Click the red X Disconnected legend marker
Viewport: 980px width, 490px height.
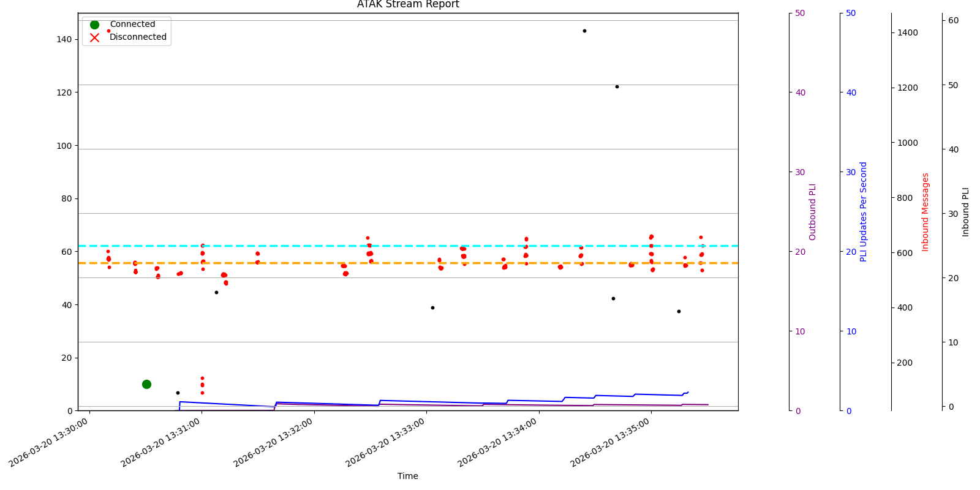pos(94,37)
